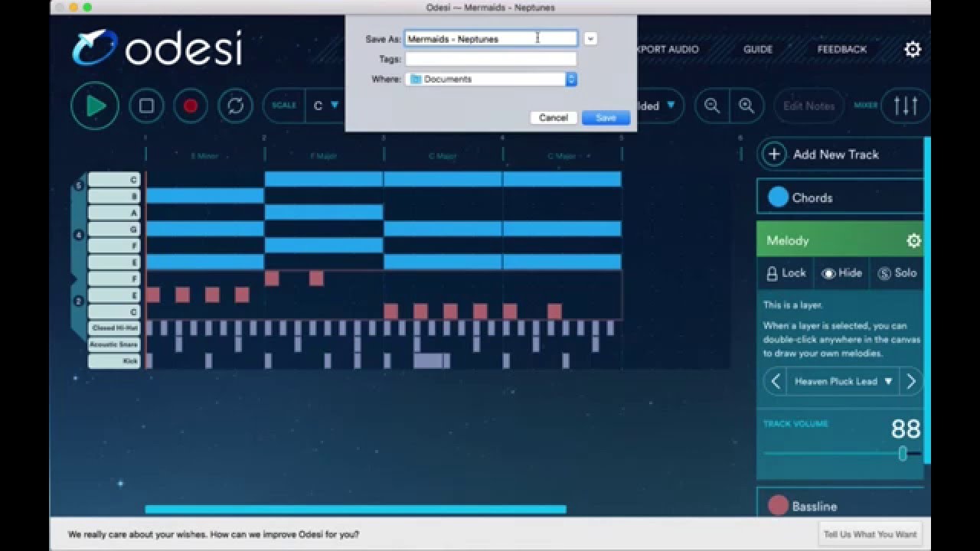Click the right panel vertical scrollbar
The image size is (980, 551).
pos(927,300)
